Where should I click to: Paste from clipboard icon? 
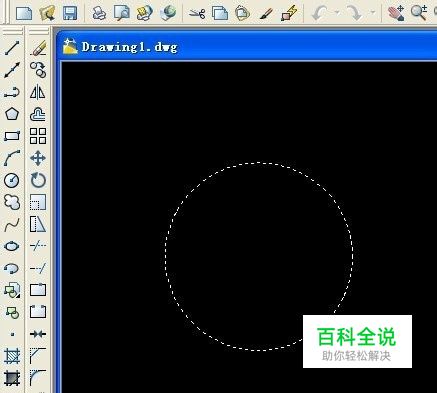pos(242,13)
